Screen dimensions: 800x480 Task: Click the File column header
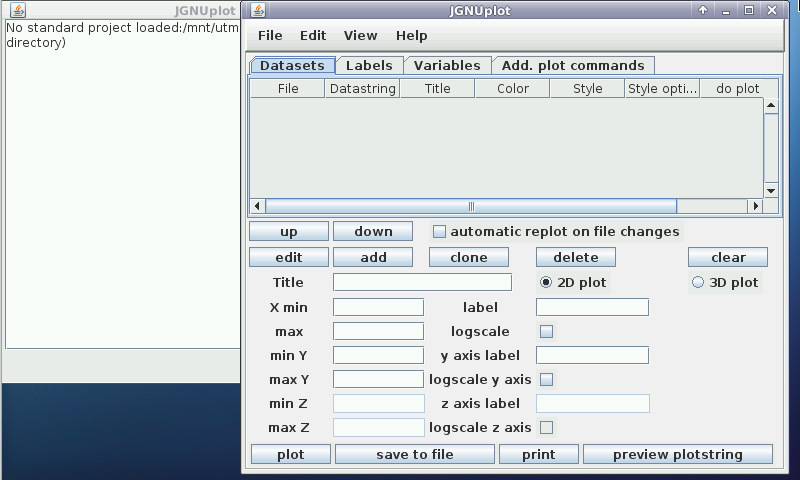click(288, 88)
